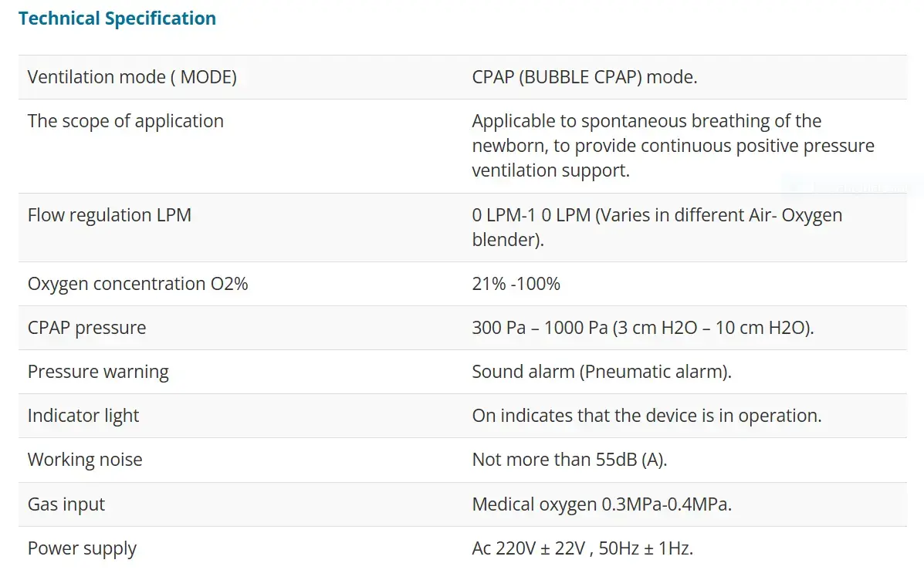The height and width of the screenshot is (580, 924).
Task: Select the scope of application label
Action: [x=126, y=121]
